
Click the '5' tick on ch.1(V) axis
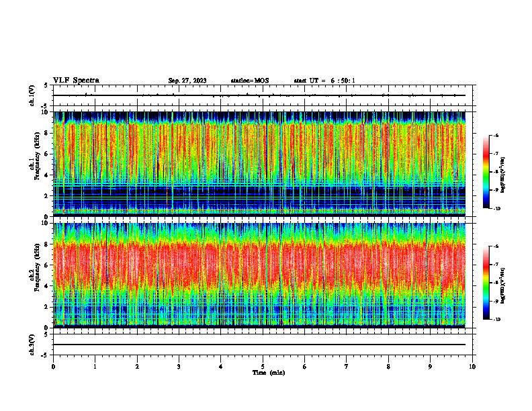(x=46, y=85)
